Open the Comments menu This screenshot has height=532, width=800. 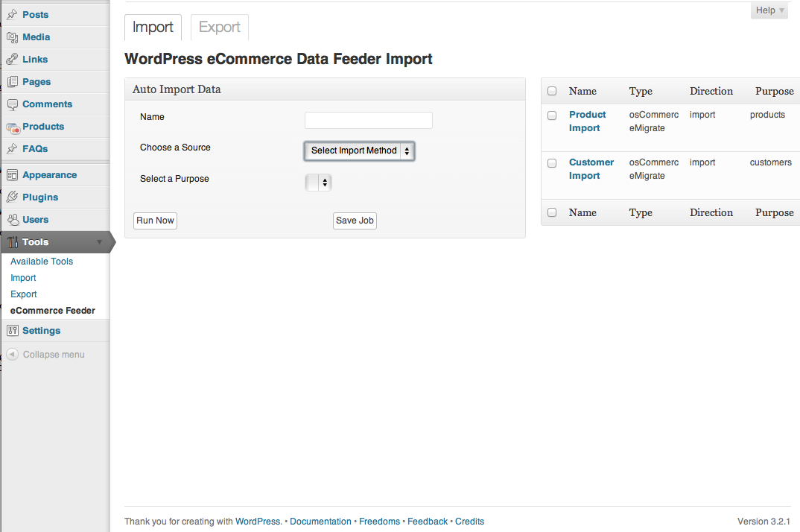click(x=48, y=104)
